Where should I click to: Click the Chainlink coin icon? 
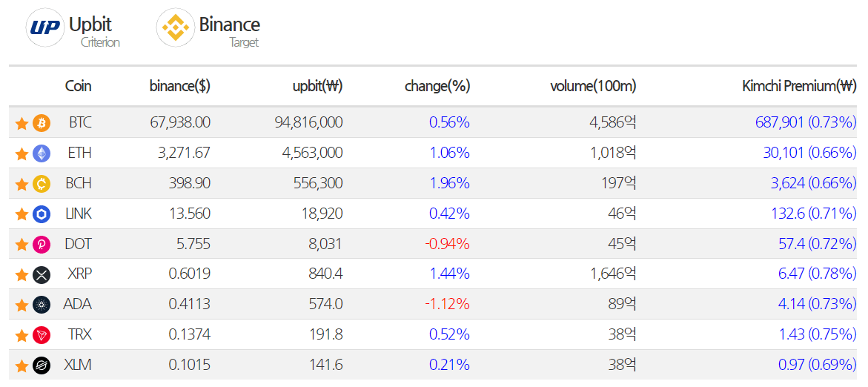(x=42, y=214)
